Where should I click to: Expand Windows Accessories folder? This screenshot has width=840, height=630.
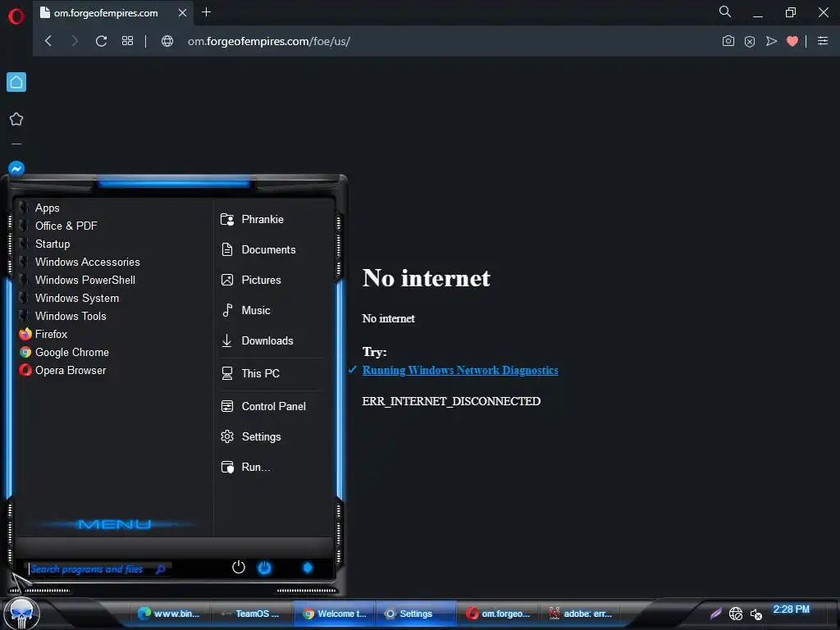click(x=87, y=262)
